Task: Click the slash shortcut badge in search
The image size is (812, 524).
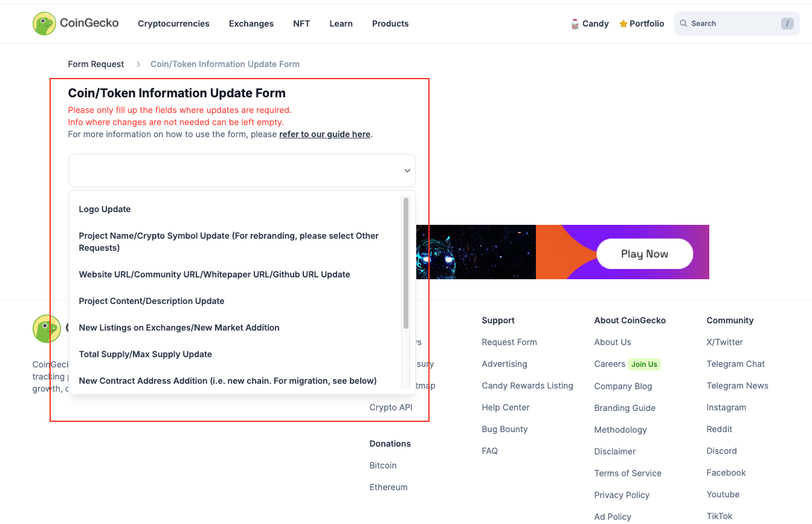Action: pos(787,24)
